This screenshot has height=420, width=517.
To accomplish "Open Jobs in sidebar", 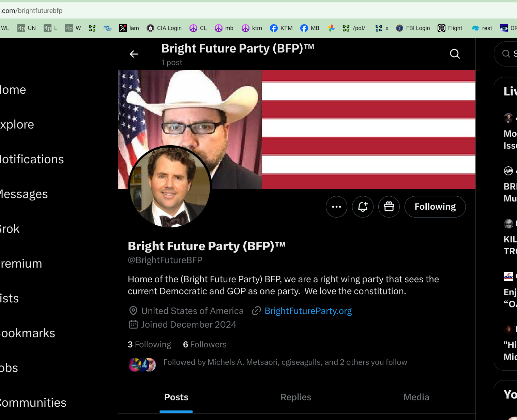I will click(9, 368).
